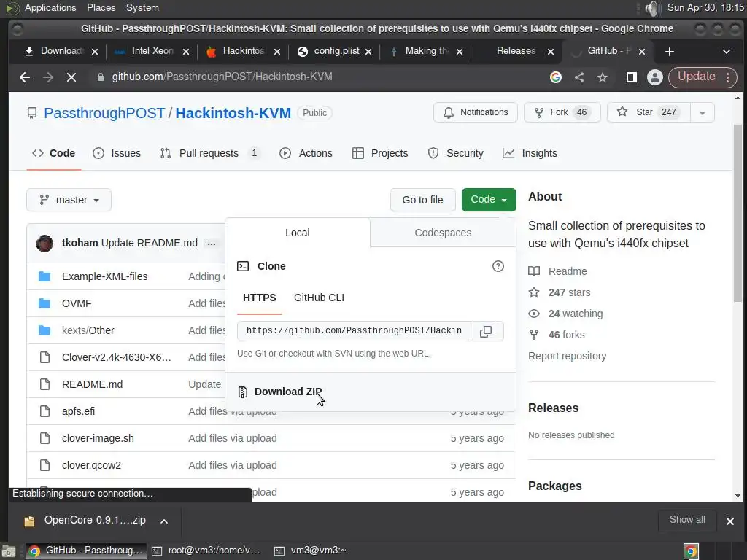747x560 pixels.
Task: Click the volume speaker icon in system panel
Action: [651, 8]
